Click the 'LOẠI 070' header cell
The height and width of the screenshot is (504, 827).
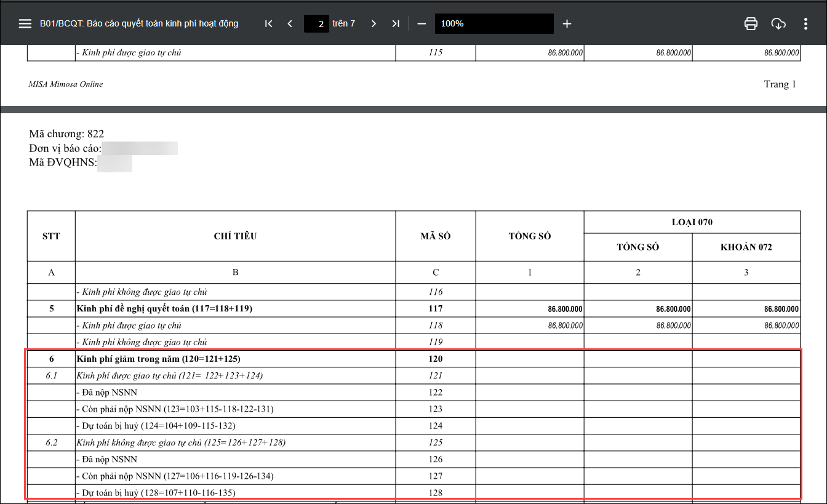coord(692,222)
